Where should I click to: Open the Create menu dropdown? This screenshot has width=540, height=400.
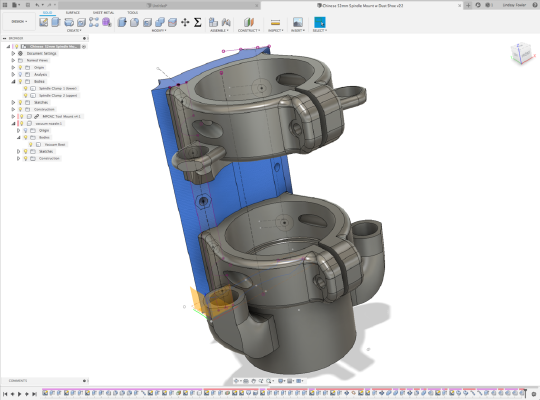(74, 31)
